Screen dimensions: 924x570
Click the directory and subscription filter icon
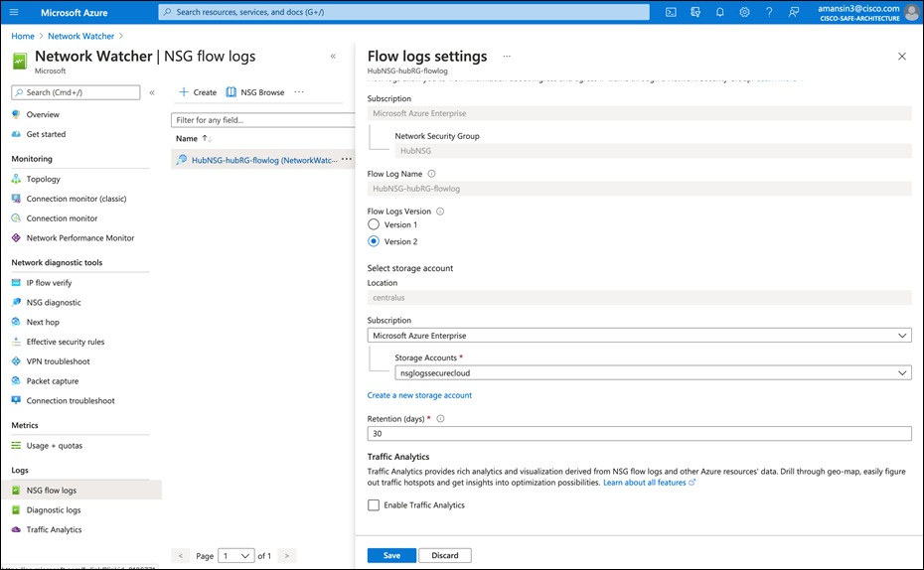[x=695, y=12]
